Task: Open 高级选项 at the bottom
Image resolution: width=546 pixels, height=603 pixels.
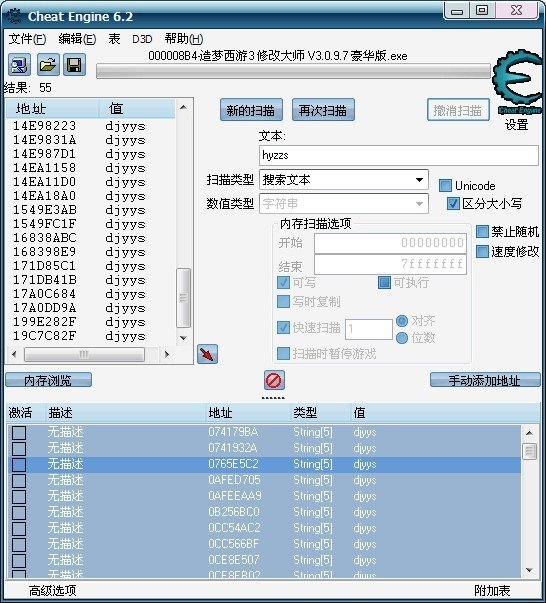Action: point(52,591)
